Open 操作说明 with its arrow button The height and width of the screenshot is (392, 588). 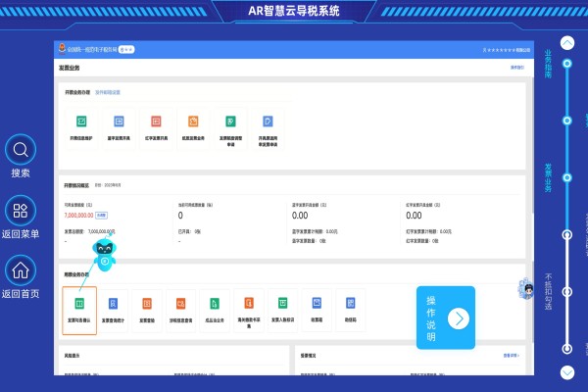[x=459, y=318]
